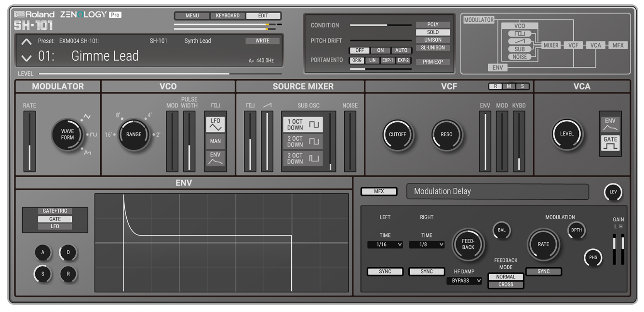
Task: Click the NOISE block in the signal flow diagram
Action: [519, 57]
